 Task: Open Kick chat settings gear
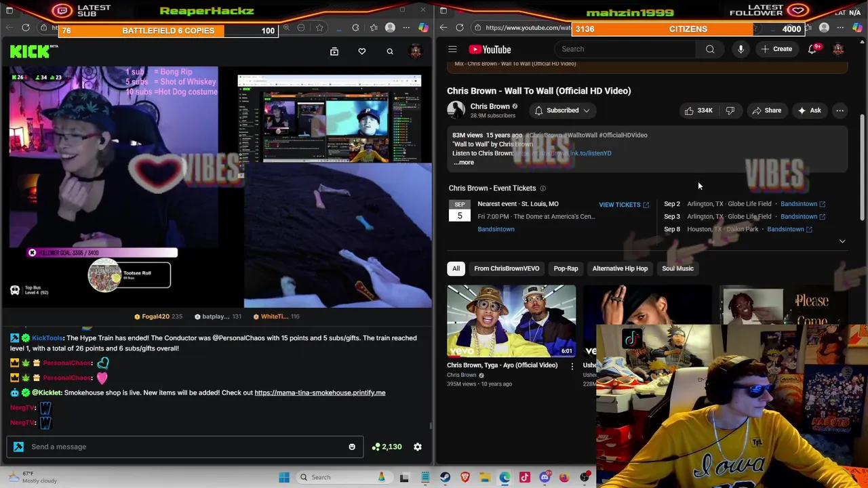(x=418, y=447)
